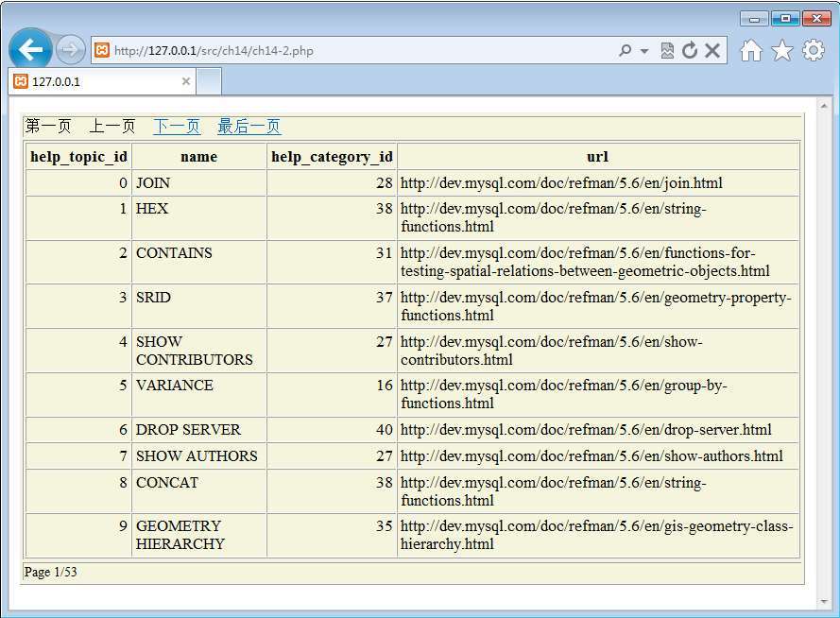Click the show-authors.html URL cell

click(598, 455)
